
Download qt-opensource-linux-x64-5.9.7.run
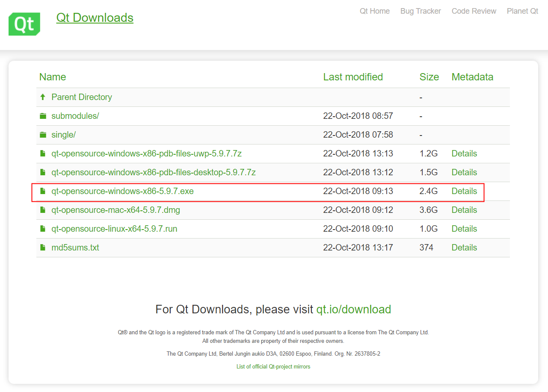pos(114,229)
